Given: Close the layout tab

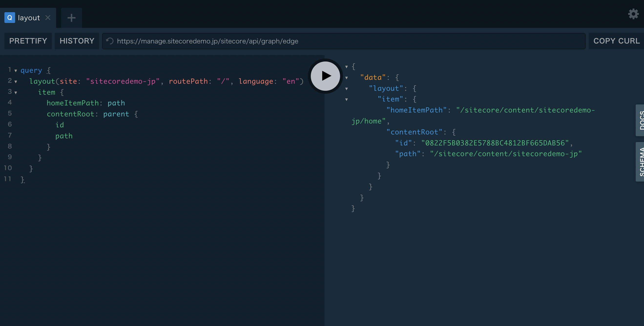Looking at the screenshot, I should pyautogui.click(x=48, y=18).
